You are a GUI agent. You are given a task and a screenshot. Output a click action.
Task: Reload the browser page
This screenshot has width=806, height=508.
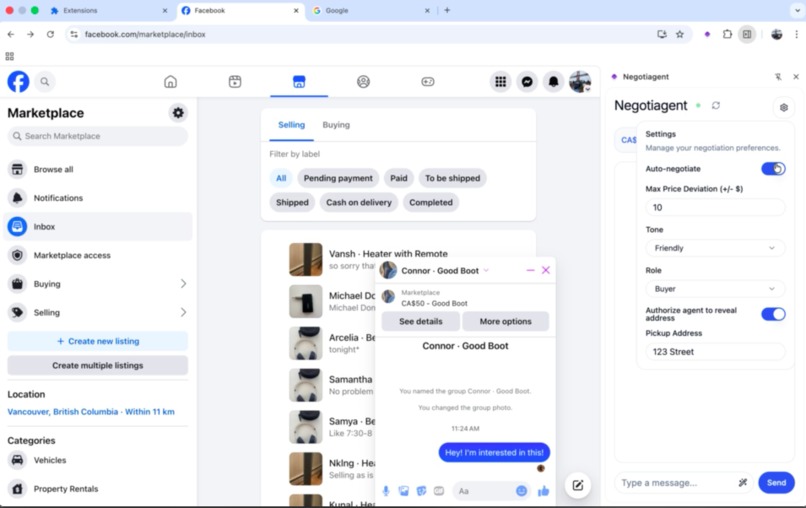click(x=50, y=34)
